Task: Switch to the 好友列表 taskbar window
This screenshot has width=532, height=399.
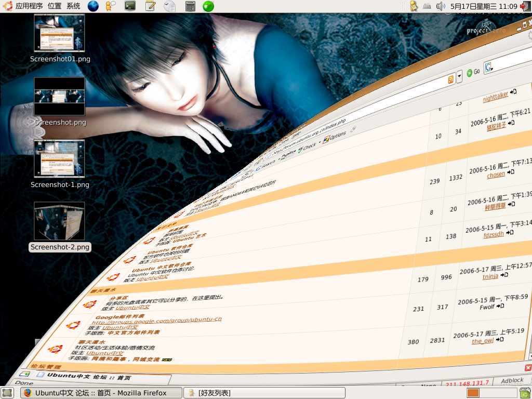Action: [264, 393]
